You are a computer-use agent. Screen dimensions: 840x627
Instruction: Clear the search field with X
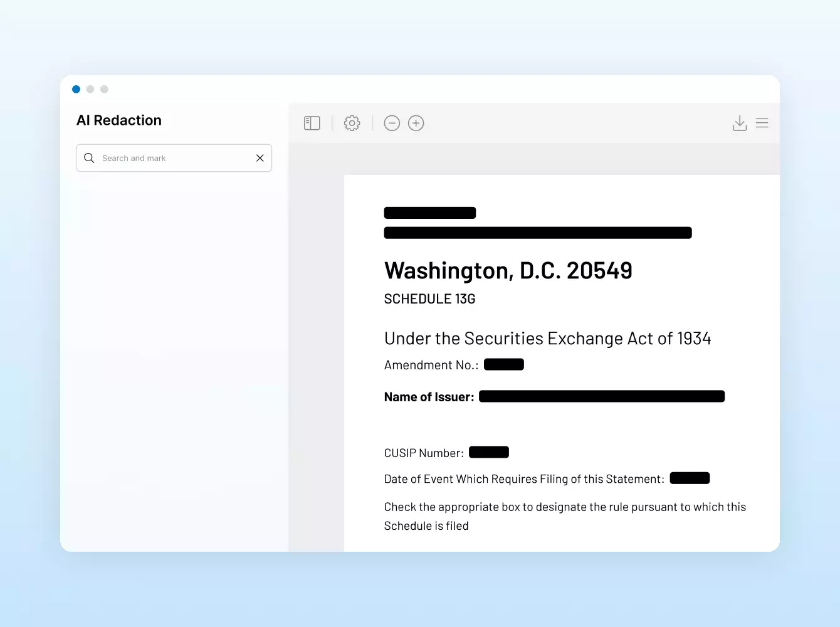(260, 158)
